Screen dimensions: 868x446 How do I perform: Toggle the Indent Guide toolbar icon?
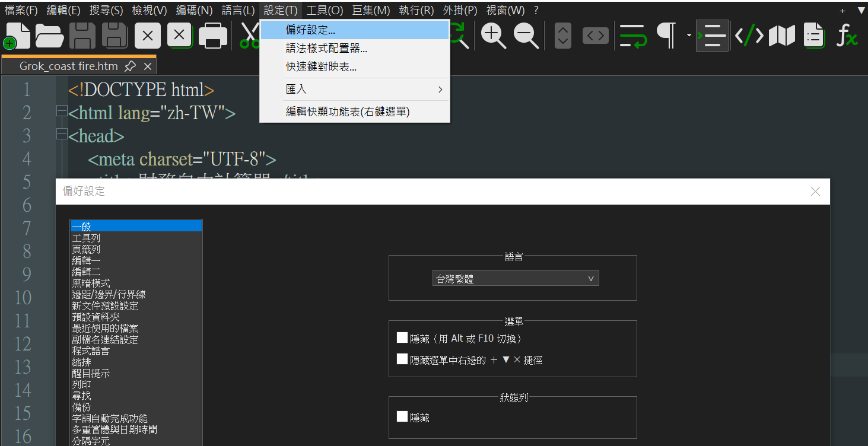(x=712, y=36)
